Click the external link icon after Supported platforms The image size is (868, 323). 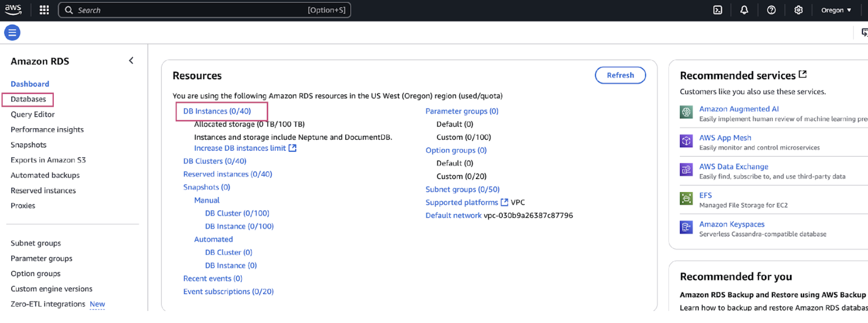pos(504,202)
